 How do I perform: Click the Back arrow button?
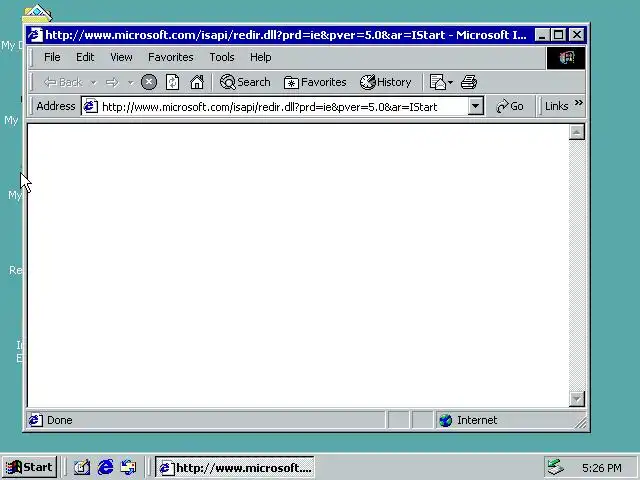coord(63,82)
